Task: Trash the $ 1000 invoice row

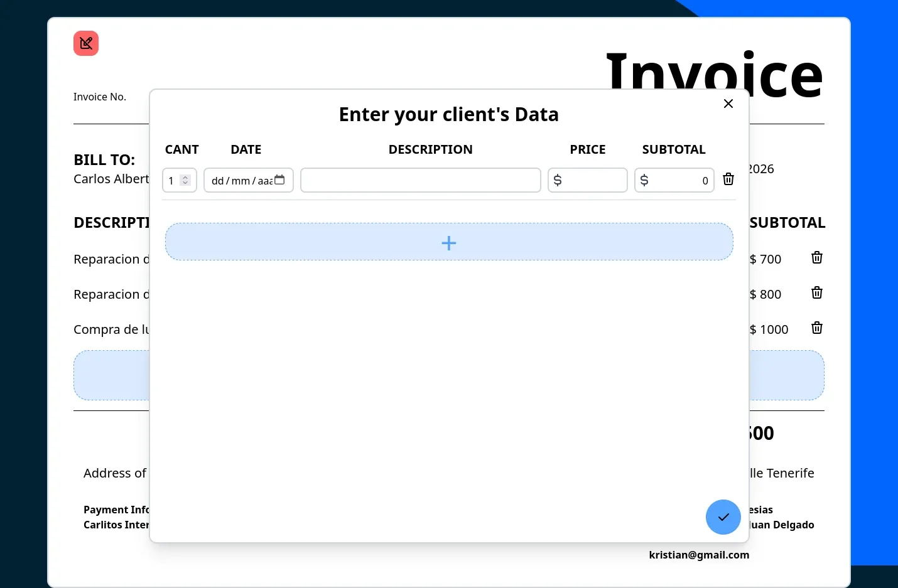Action: 816,328
